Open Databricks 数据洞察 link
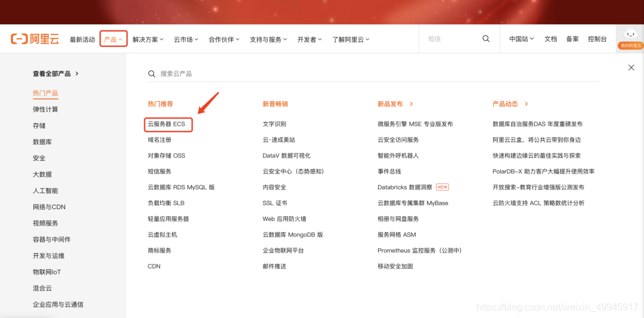 point(405,188)
